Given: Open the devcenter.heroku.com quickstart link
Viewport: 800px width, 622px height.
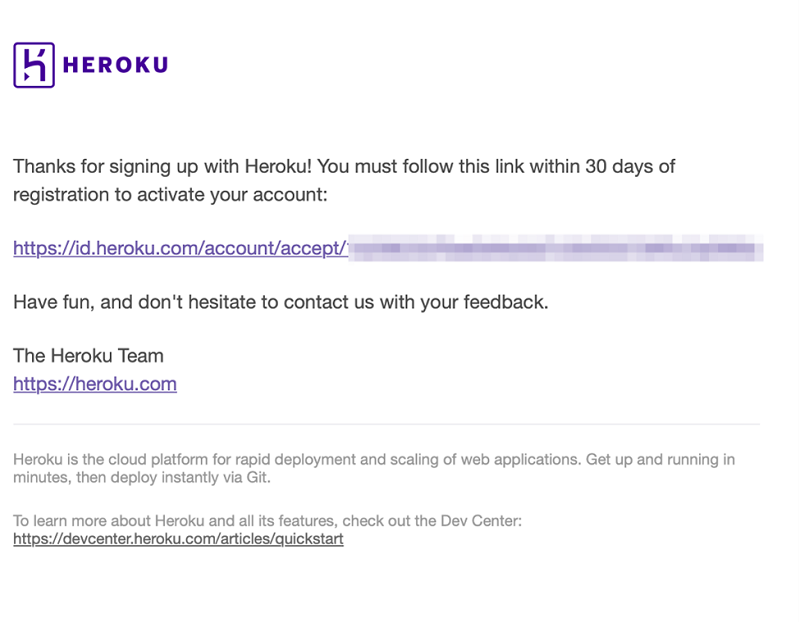Looking at the screenshot, I should click(x=178, y=539).
